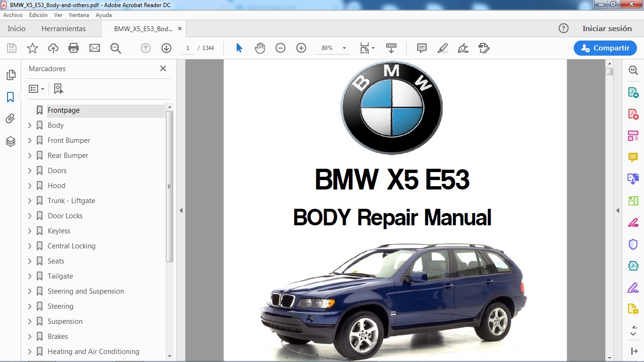Open help question mark icon

pyautogui.click(x=563, y=28)
